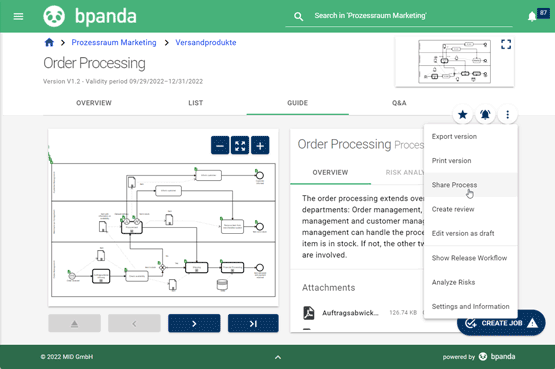The height and width of the screenshot is (369, 555).
Task: Switch to the LIST tab
Action: coord(195,103)
